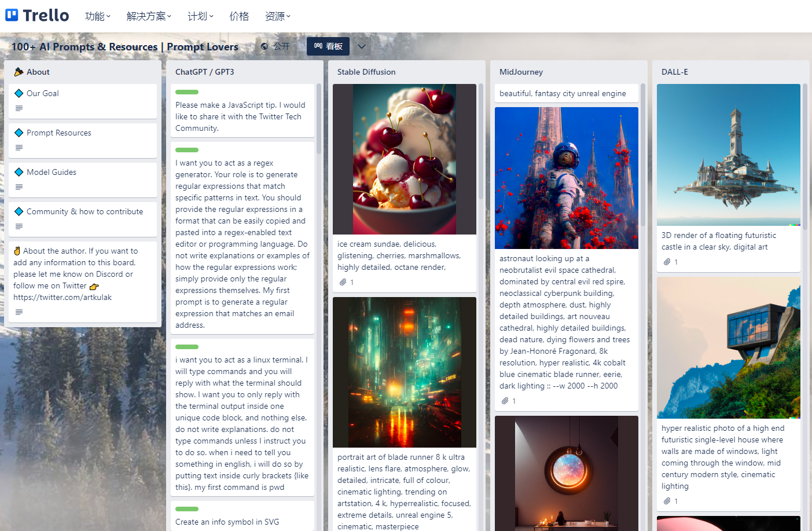
Task: Open the blade runner portrait thumbnail
Action: pyautogui.click(x=405, y=372)
